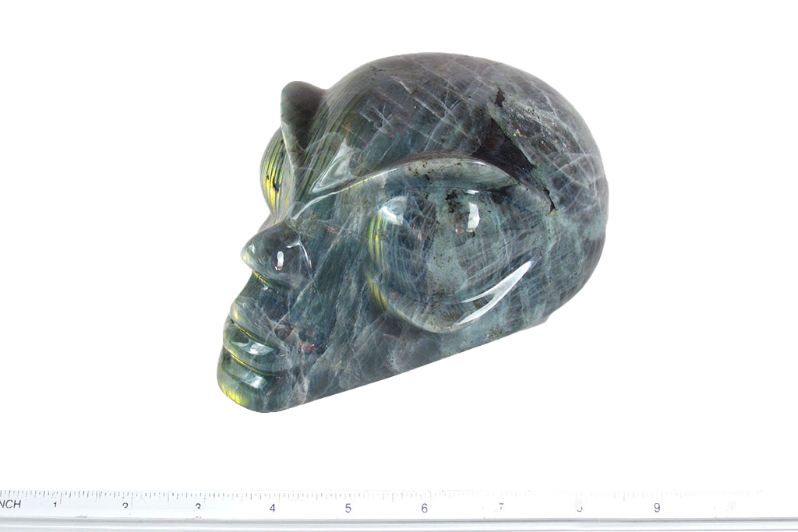The height and width of the screenshot is (532, 798).
Task: Click the INCH label on the ruler
Action: coord(11,505)
